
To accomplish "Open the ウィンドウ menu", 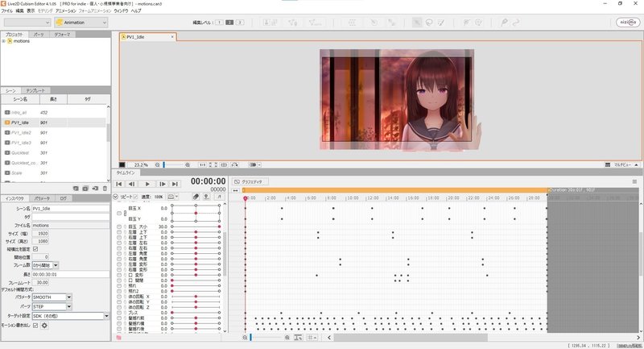I will click(x=121, y=10).
